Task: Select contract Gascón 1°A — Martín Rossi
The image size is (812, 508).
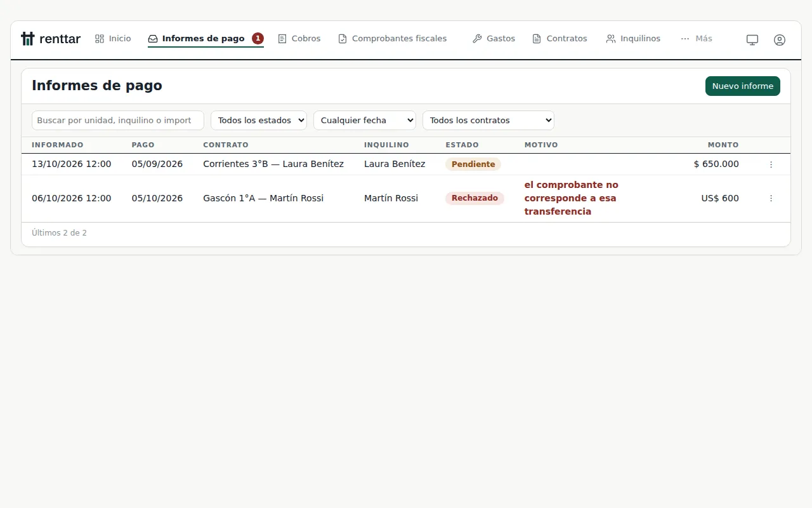Action: (x=263, y=198)
